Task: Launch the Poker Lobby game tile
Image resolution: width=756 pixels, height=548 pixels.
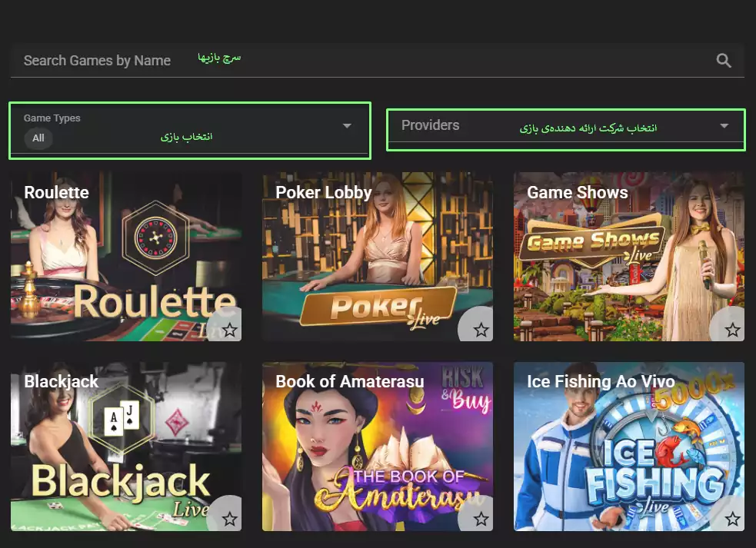Action: 378,257
